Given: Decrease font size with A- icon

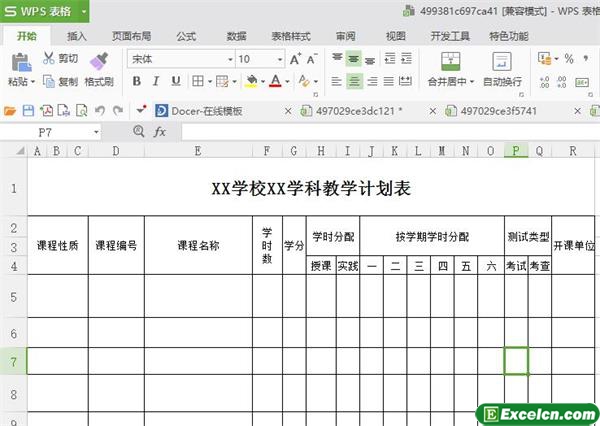Looking at the screenshot, I should coord(312,59).
